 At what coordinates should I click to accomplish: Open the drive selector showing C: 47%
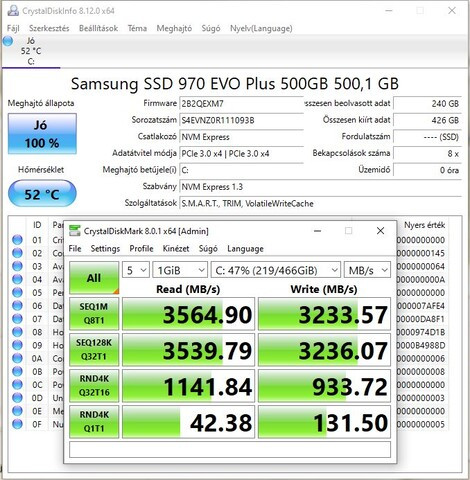tap(276, 270)
